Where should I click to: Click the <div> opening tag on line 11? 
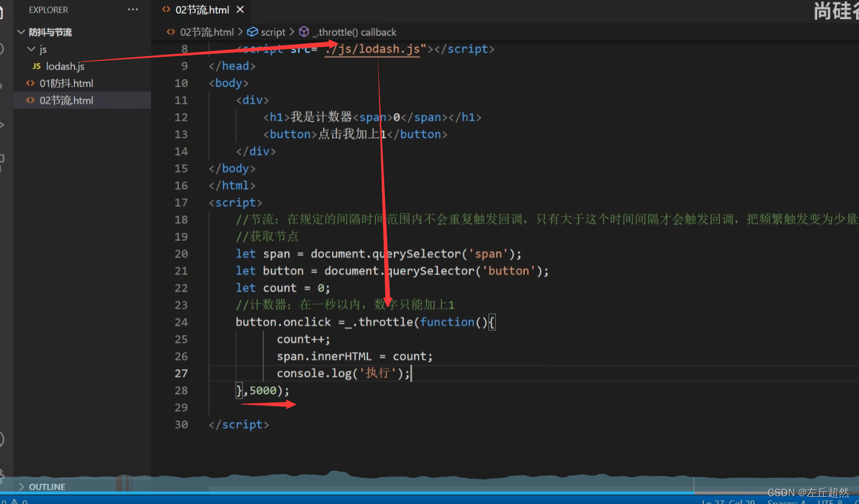pos(252,100)
